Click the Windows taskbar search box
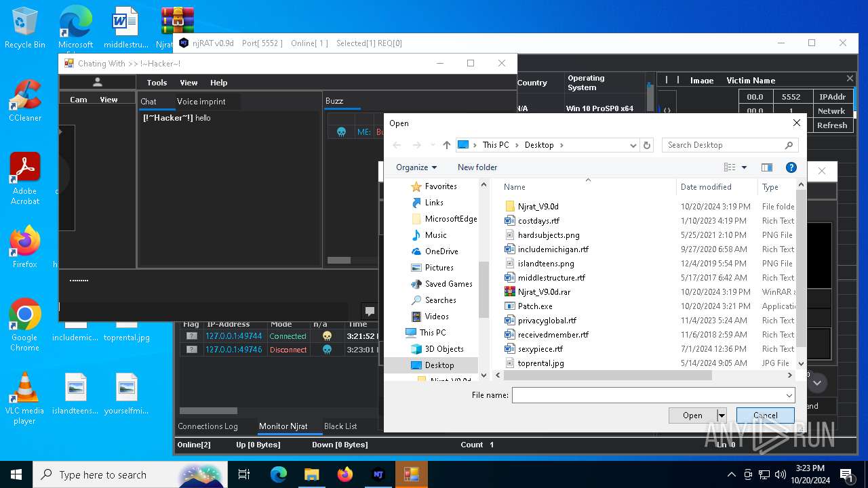The height and width of the screenshot is (488, 868). 129,474
